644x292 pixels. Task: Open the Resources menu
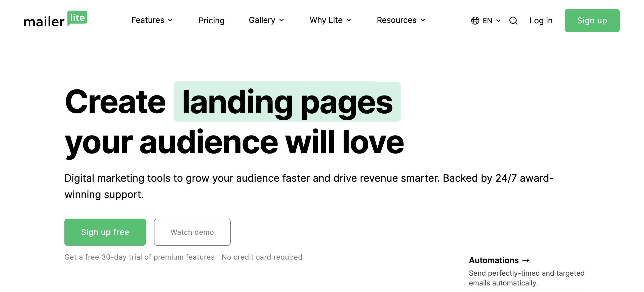coord(396,20)
